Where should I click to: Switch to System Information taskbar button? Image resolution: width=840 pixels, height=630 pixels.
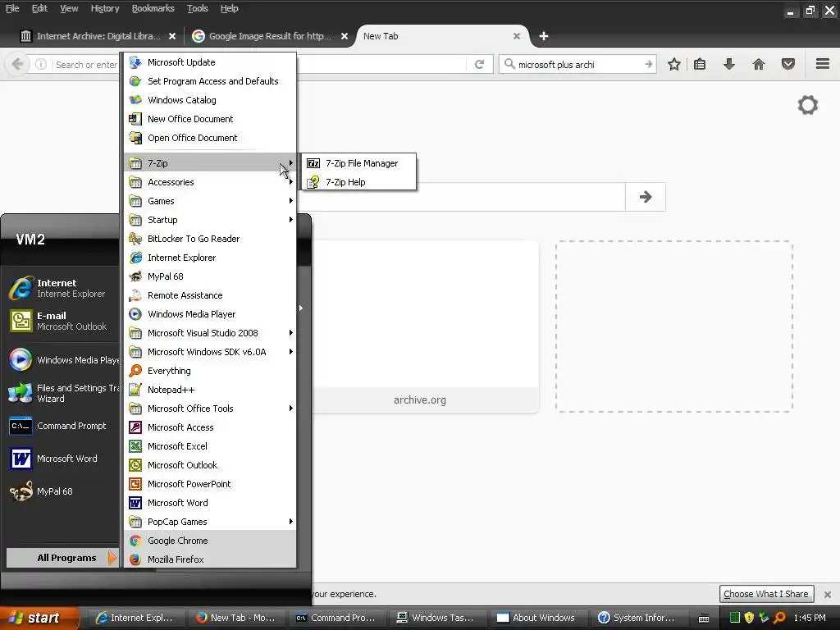[638, 618]
